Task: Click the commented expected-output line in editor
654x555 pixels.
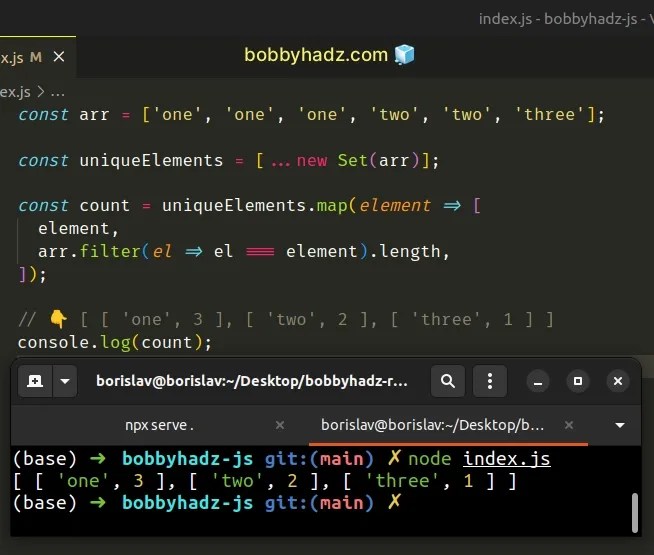Action: pyautogui.click(x=286, y=320)
